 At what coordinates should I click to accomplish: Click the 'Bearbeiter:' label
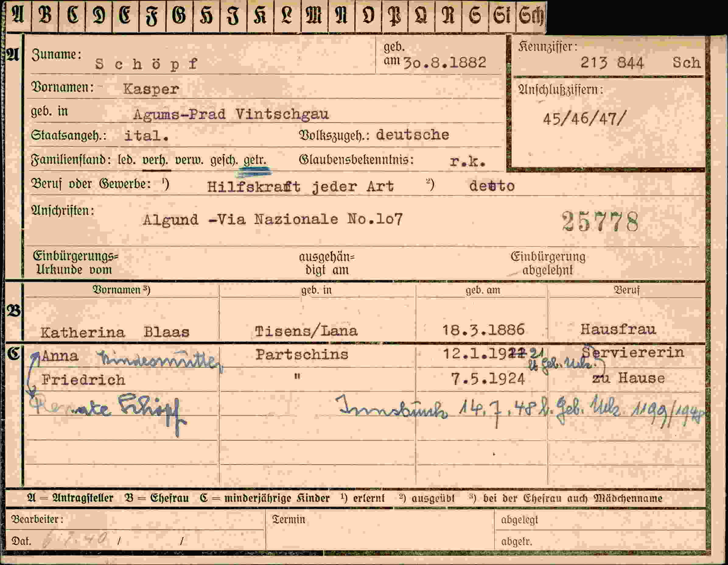(x=37, y=519)
